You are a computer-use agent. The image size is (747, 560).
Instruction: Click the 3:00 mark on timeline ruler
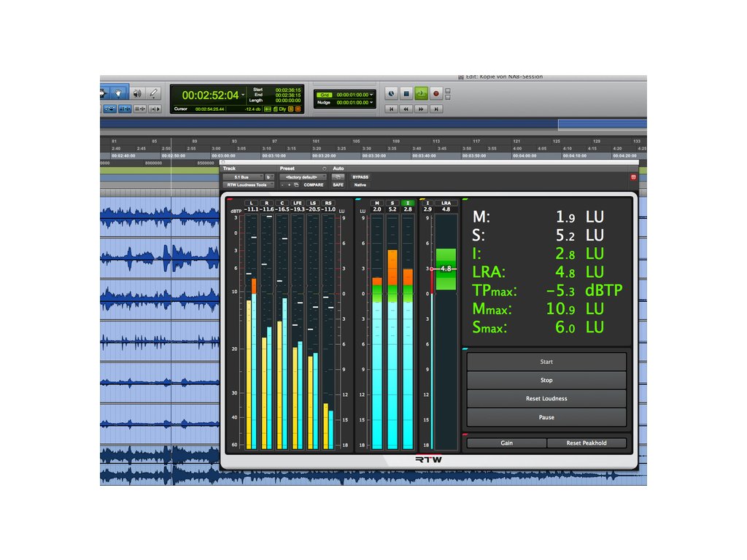coord(216,149)
